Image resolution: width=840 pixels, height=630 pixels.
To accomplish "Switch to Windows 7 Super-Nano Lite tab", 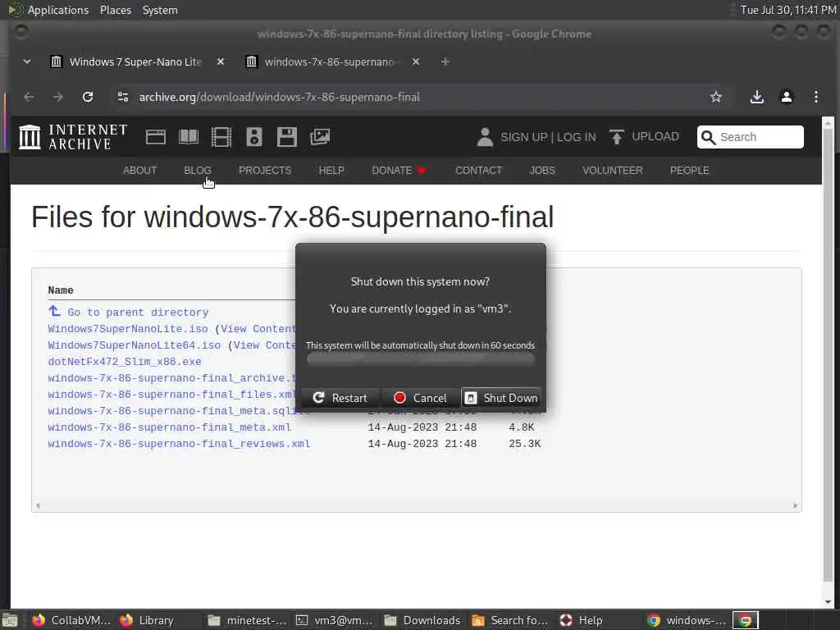I will (135, 62).
